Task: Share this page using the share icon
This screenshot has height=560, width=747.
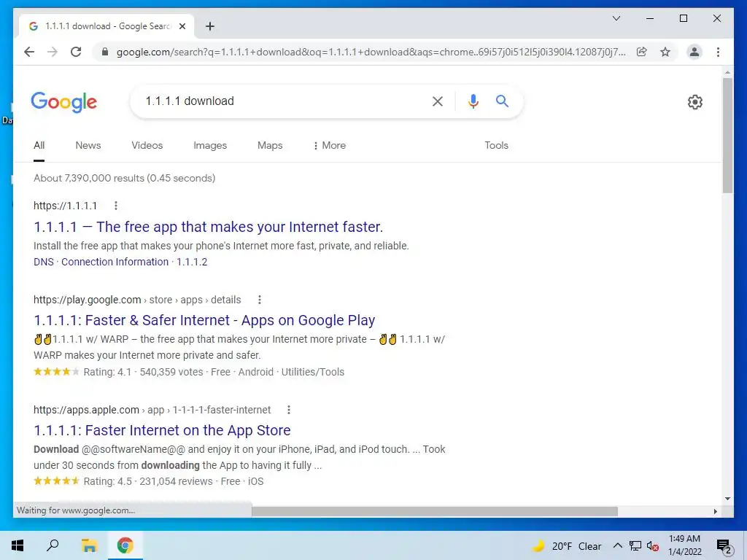Action: pos(642,52)
